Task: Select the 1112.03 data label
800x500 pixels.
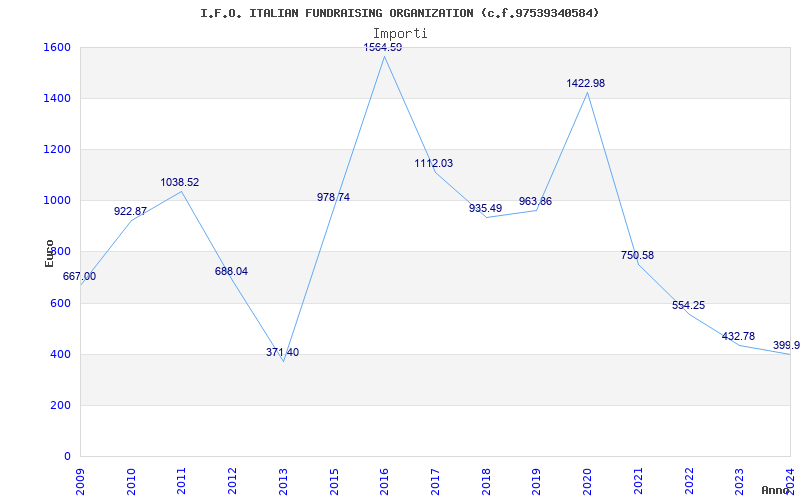Action: coord(433,163)
